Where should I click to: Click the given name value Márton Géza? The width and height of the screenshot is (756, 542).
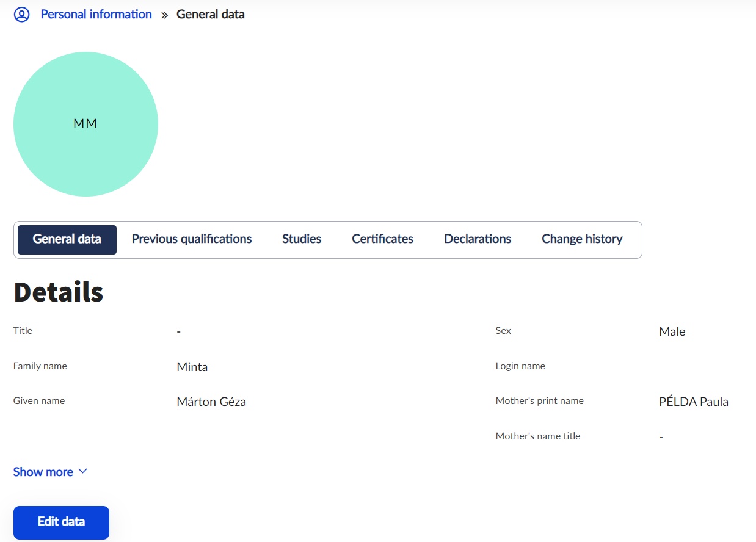tap(211, 402)
